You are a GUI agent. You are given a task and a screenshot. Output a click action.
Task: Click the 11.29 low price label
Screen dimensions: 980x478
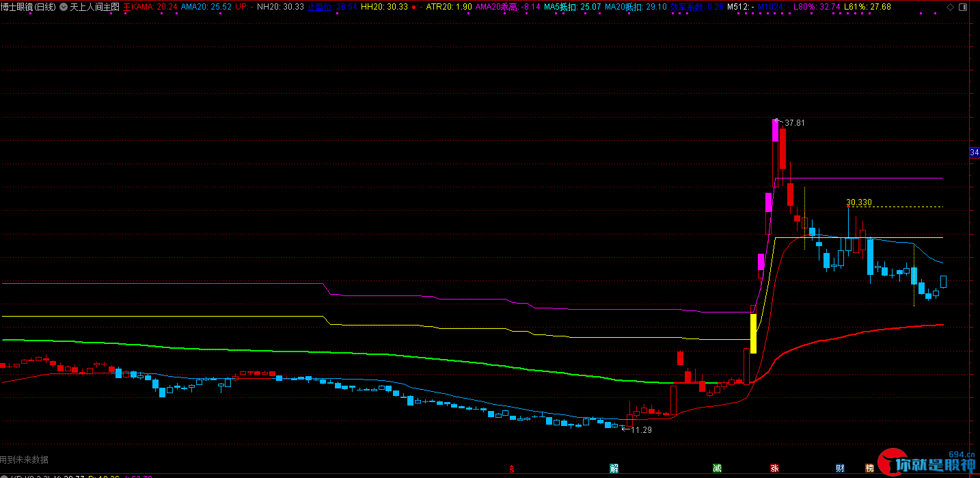tap(641, 430)
